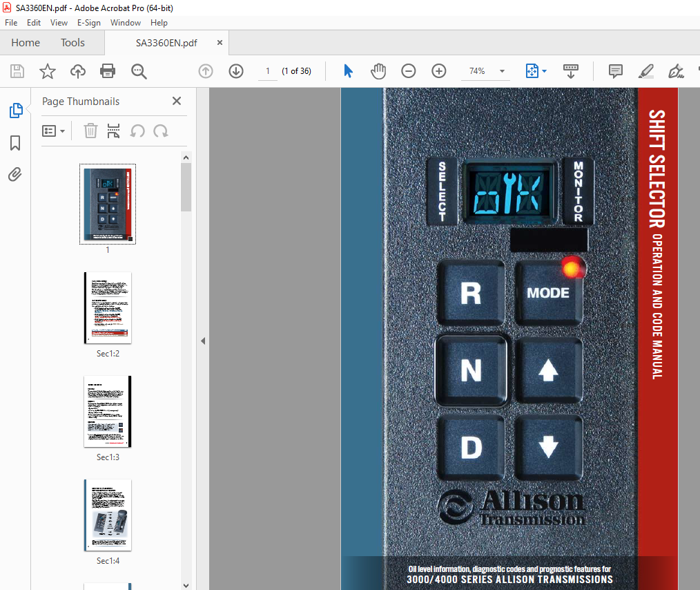Go to the next page arrow
This screenshot has width=700, height=590.
click(x=236, y=71)
